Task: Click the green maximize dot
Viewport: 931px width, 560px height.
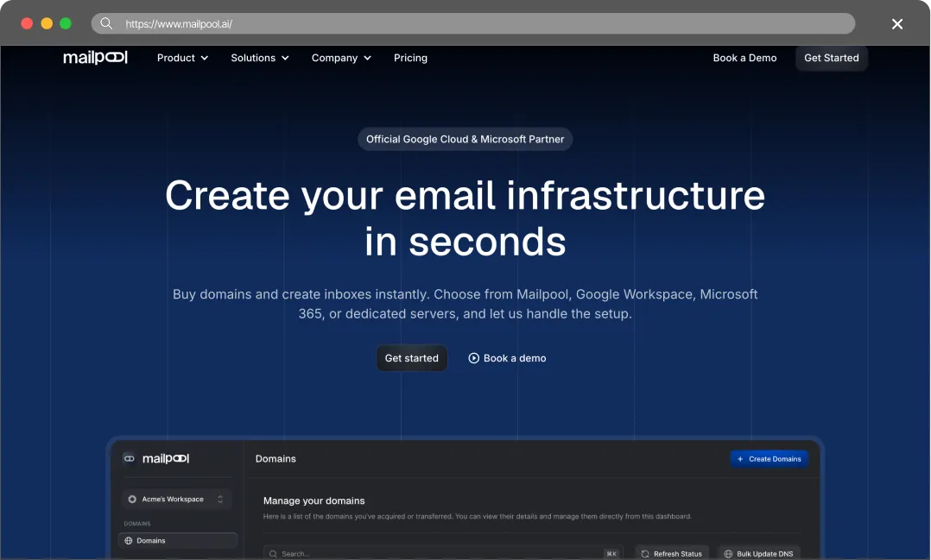Action: click(66, 24)
